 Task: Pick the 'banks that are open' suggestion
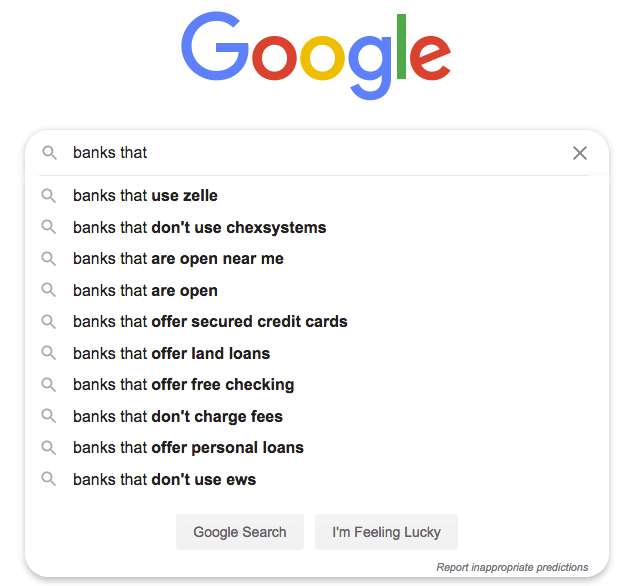(x=317, y=290)
